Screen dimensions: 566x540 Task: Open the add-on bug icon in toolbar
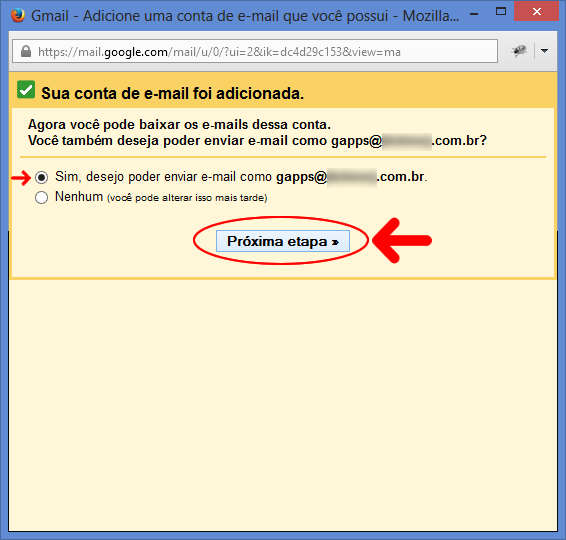(519, 51)
